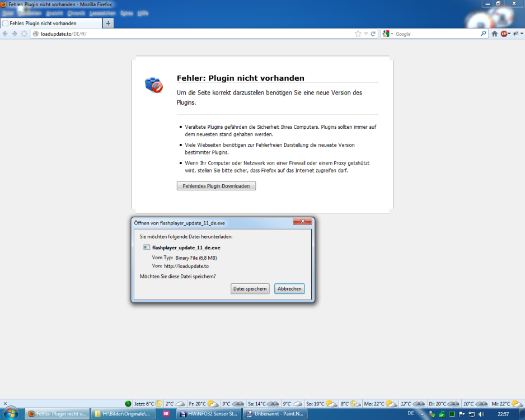
Task: Select the 'Fehler: Plugin nicht vorhanden' tab
Action: tap(51, 23)
